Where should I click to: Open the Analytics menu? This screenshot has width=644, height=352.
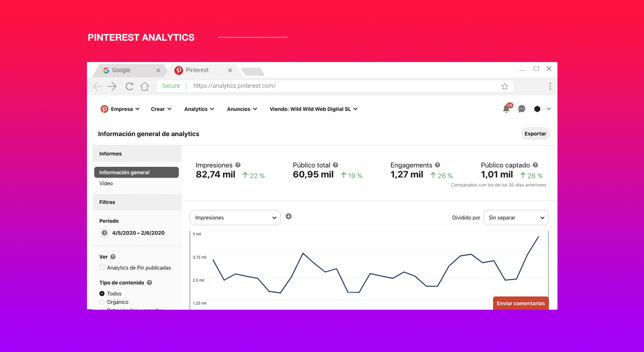click(199, 109)
